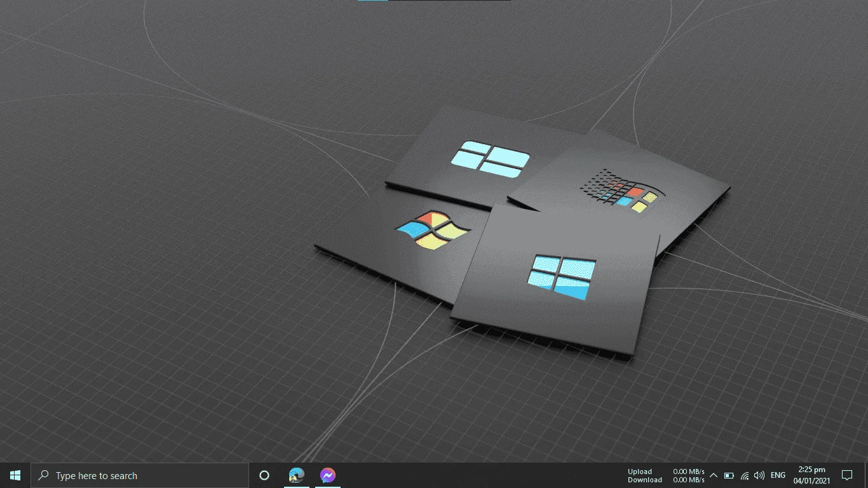Show hidden system tray icons
Screen dimensions: 868x488
click(714, 475)
